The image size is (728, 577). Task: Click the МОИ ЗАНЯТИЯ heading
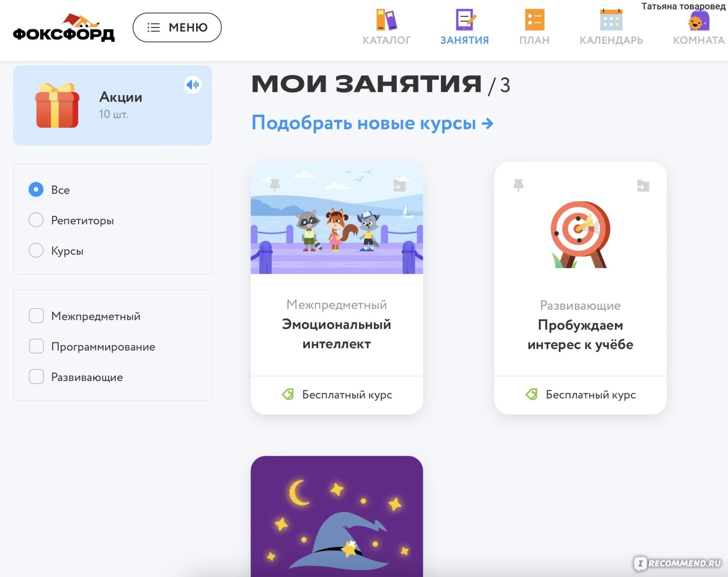tap(366, 84)
